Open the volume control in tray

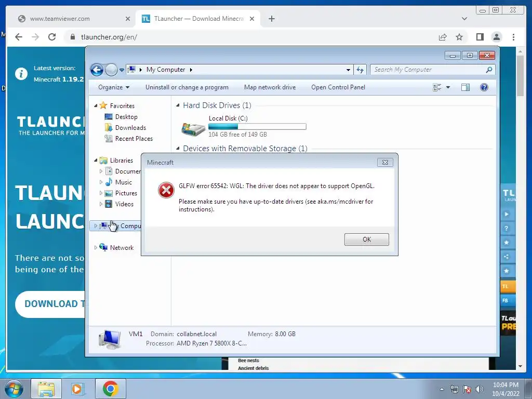click(x=480, y=389)
